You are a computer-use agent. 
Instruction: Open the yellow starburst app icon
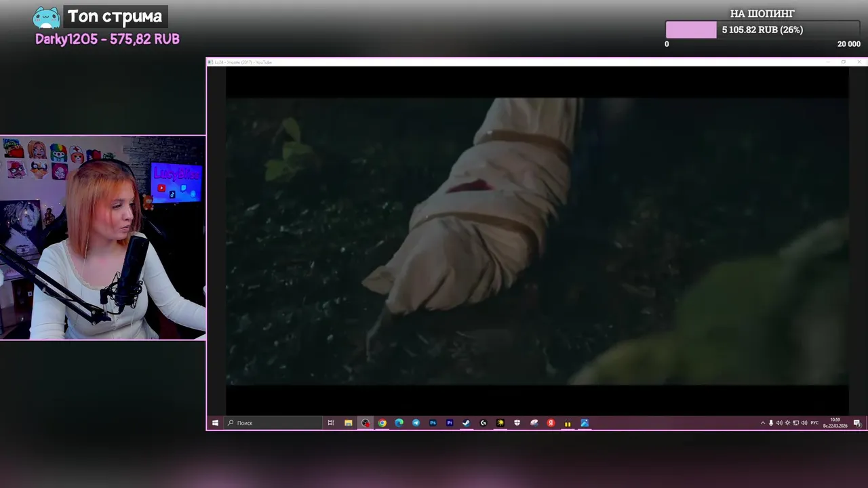click(x=500, y=423)
